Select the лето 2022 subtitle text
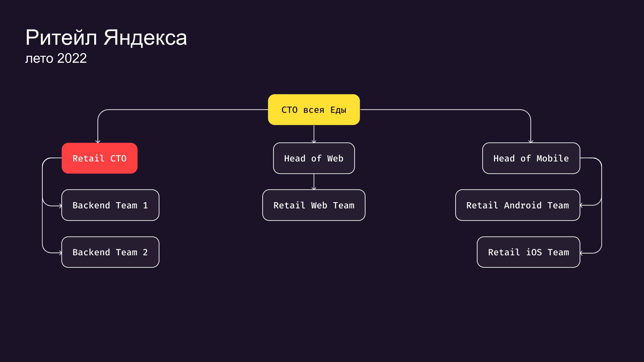 click(56, 58)
